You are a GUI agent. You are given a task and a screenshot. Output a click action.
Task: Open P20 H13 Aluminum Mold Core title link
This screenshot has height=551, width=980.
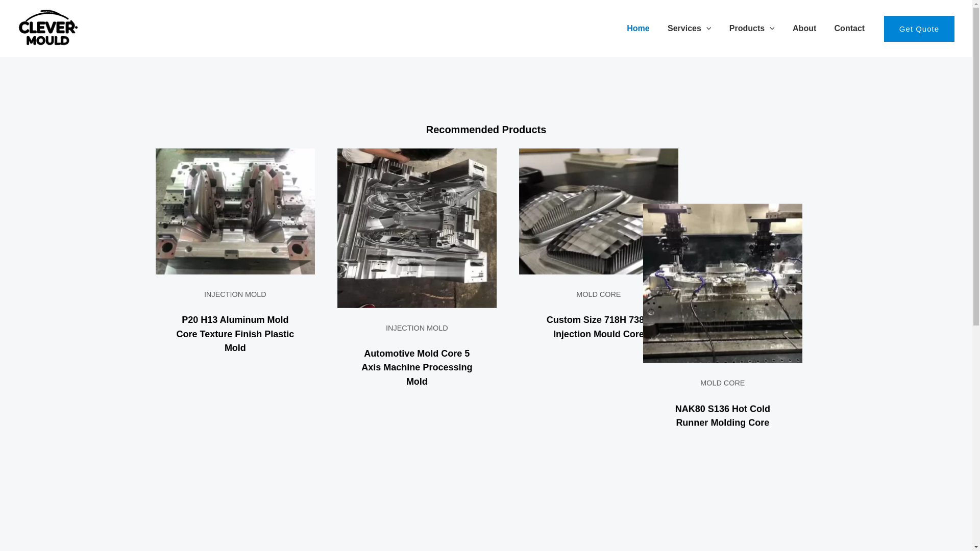pyautogui.click(x=235, y=334)
